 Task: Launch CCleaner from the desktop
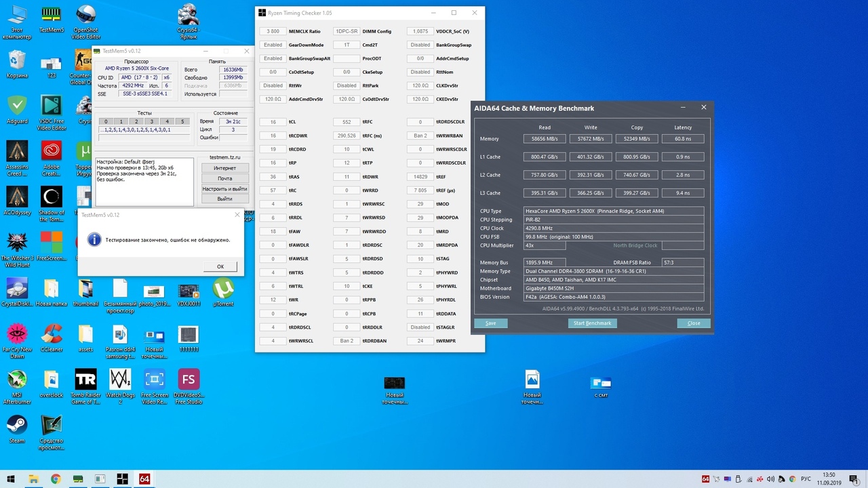(52, 335)
